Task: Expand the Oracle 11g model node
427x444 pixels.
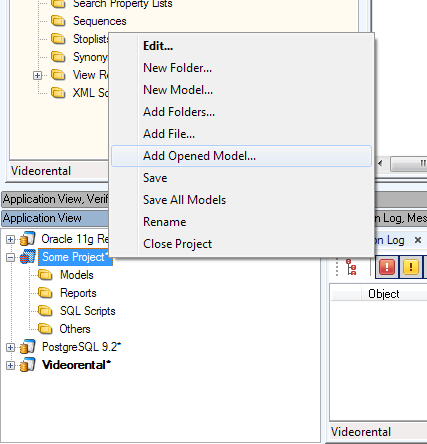Action: pos(10,239)
